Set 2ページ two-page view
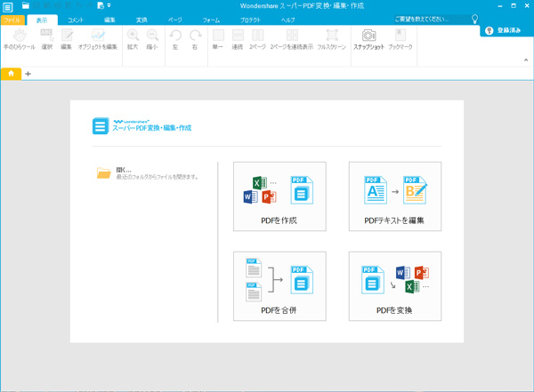534x392 pixels. [257, 40]
